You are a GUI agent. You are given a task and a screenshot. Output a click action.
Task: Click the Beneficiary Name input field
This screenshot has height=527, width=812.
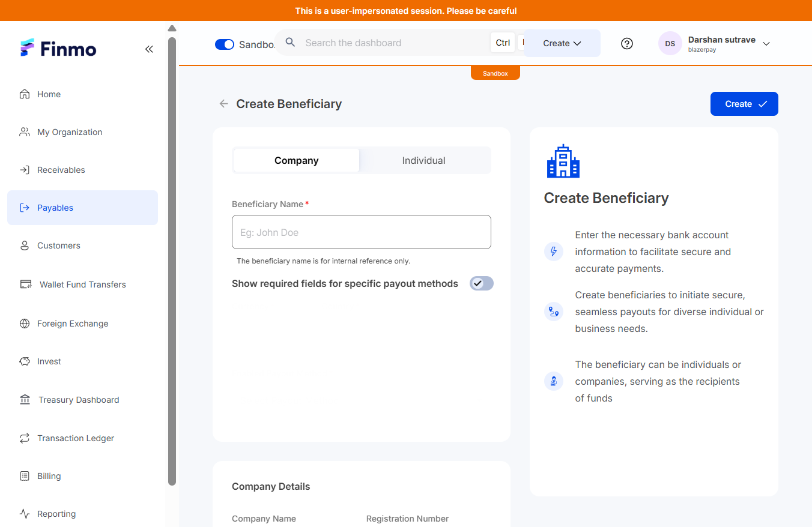tap(362, 232)
